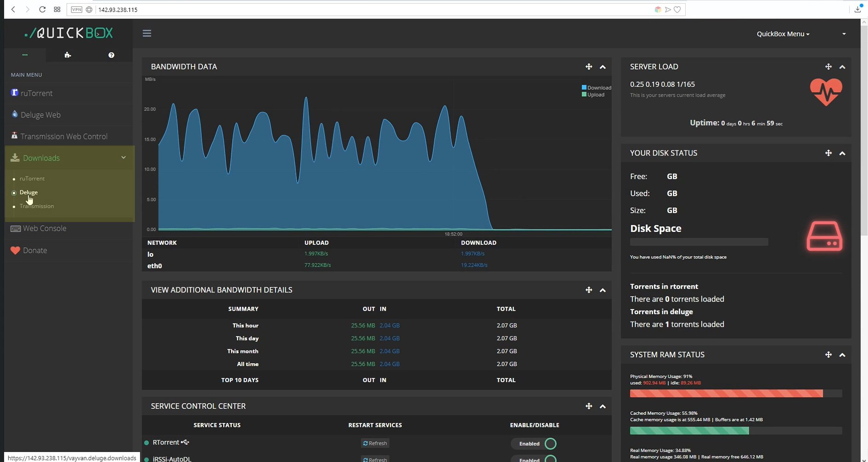This screenshot has height=462, width=868.
Task: Click the VPN badge in address bar
Action: click(x=76, y=9)
